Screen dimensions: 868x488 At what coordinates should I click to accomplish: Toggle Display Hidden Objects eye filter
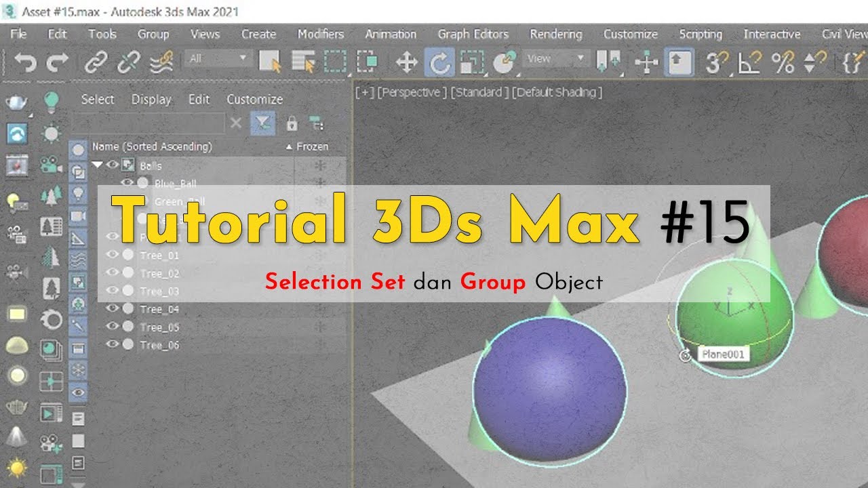(x=79, y=392)
